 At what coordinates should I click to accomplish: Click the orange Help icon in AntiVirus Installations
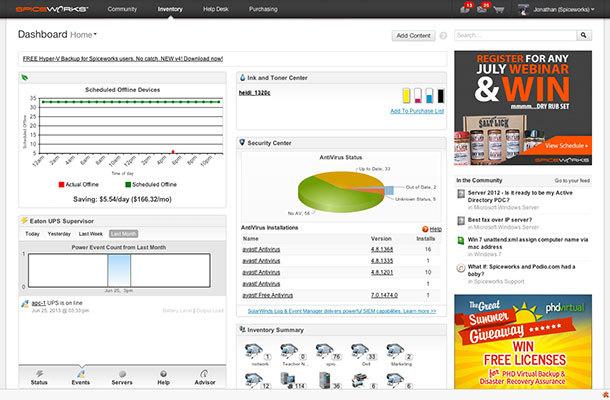(x=425, y=229)
